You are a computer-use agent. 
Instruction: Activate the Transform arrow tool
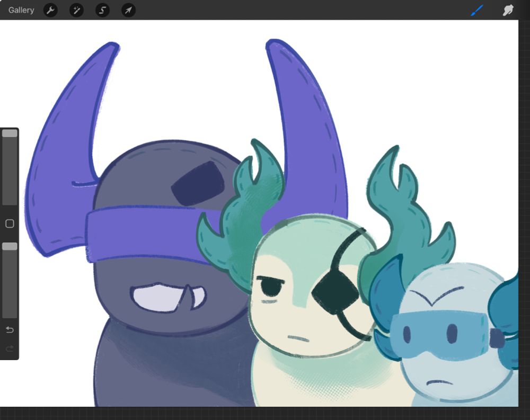(128, 10)
